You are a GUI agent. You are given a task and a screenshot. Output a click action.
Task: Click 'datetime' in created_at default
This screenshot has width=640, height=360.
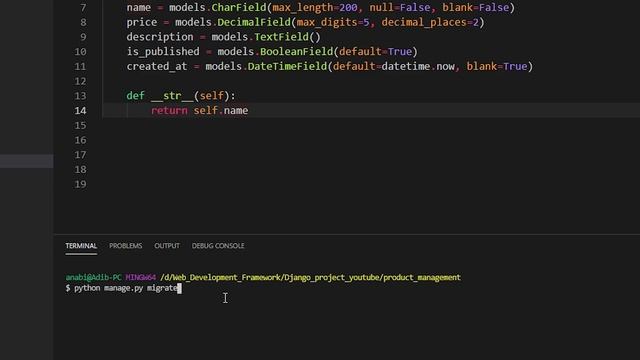[x=406, y=67]
